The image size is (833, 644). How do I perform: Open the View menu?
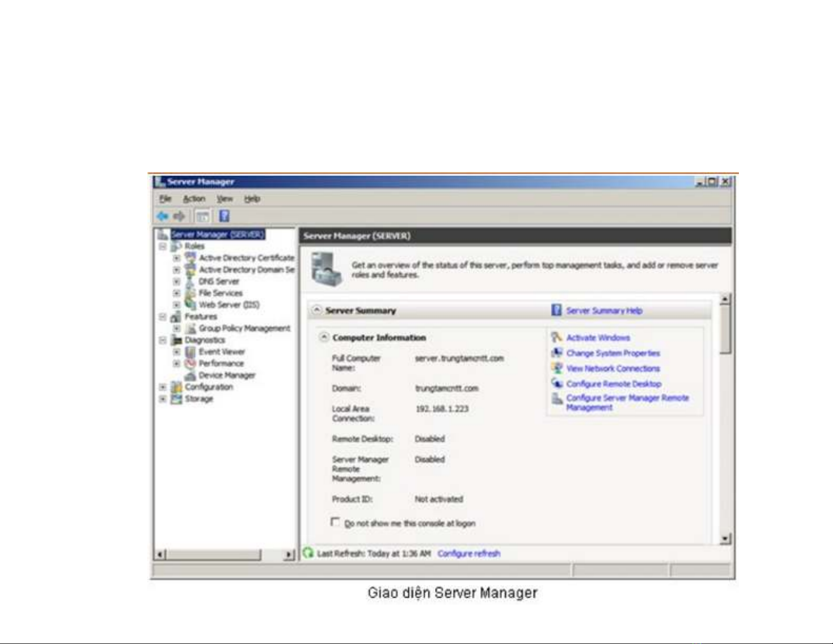click(224, 199)
